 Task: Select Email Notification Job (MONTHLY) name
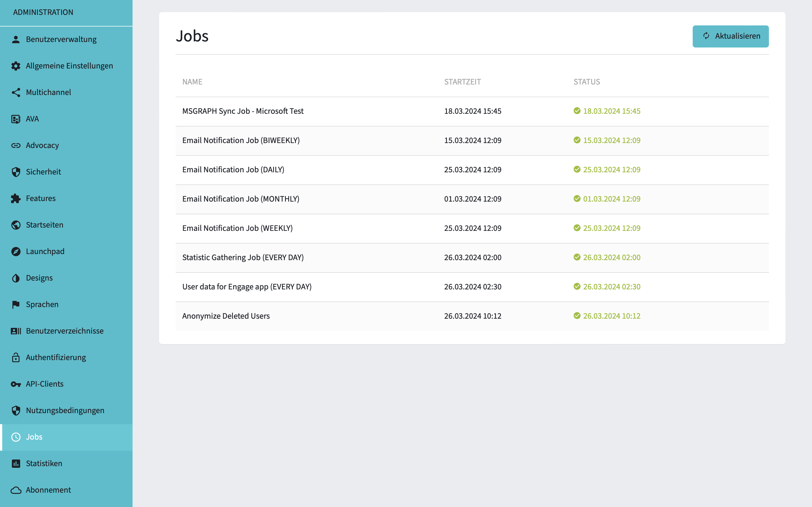tap(241, 199)
